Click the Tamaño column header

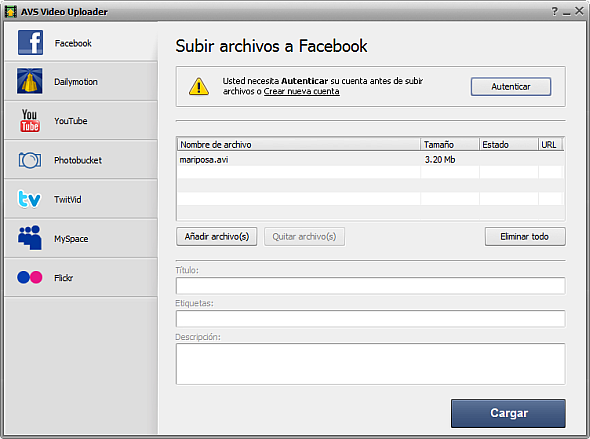pyautogui.click(x=450, y=144)
